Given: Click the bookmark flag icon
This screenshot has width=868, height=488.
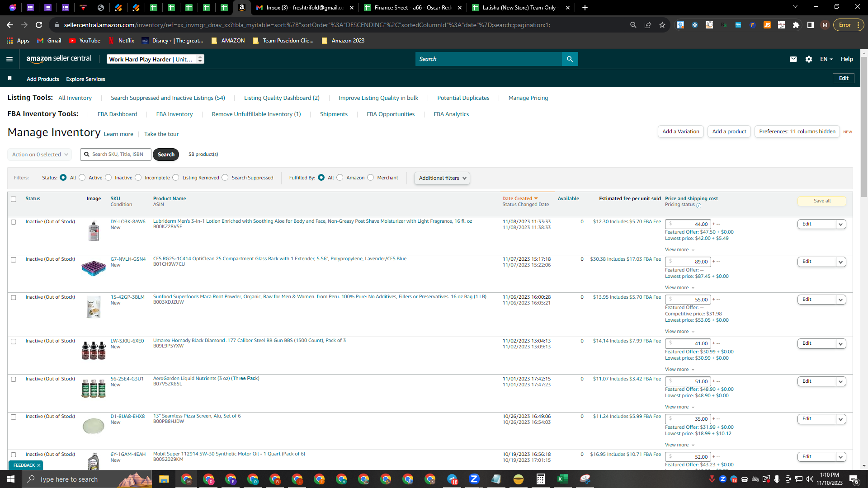Looking at the screenshot, I should tap(9, 79).
